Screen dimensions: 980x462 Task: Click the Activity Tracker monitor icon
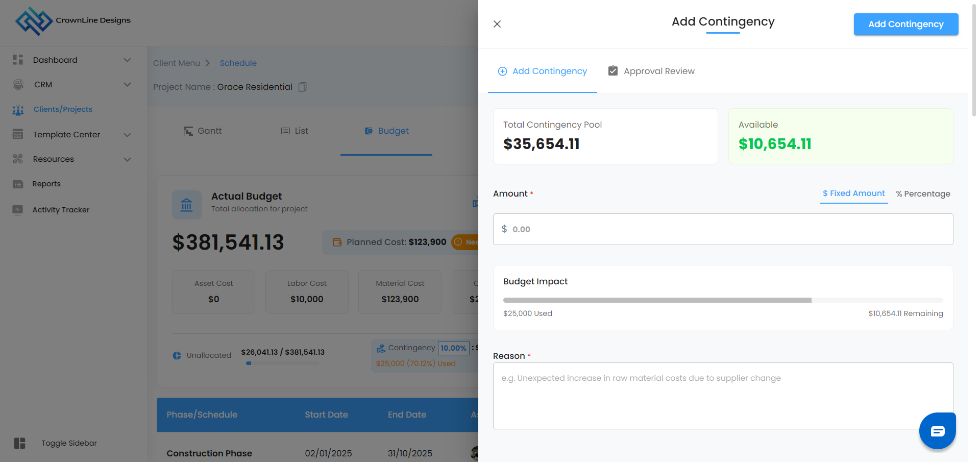click(x=18, y=210)
